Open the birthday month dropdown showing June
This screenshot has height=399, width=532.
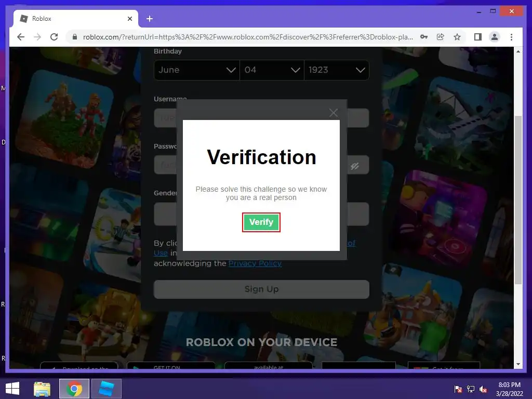197,70
